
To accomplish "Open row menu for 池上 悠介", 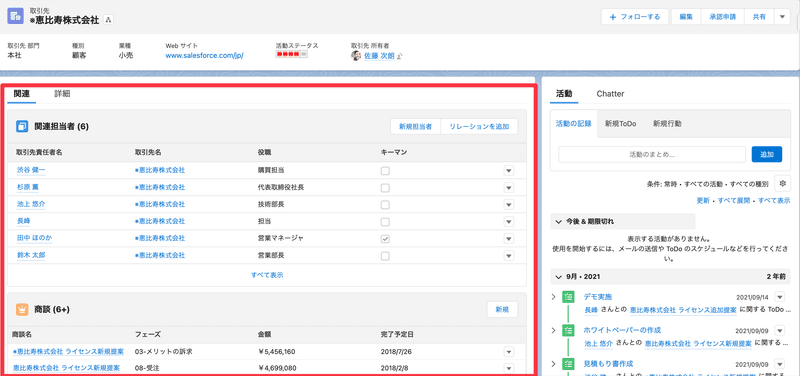I will coord(509,205).
